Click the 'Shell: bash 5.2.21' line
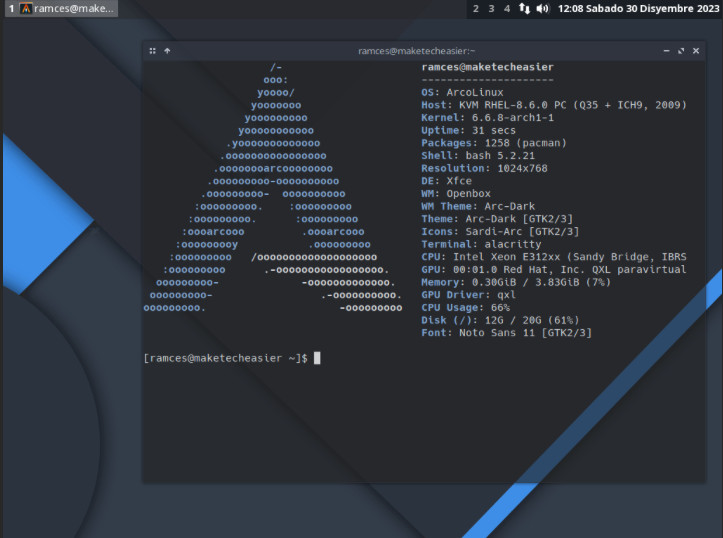723x538 pixels. tap(478, 156)
